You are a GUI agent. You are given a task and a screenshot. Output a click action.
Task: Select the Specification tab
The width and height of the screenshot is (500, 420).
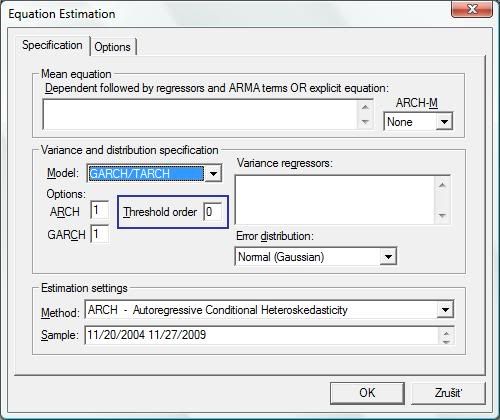[x=52, y=45]
